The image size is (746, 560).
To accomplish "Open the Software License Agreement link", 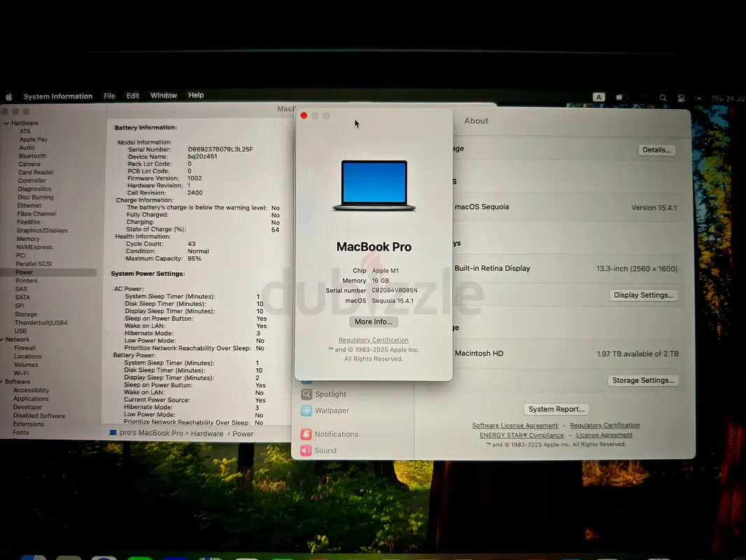I will pyautogui.click(x=514, y=425).
